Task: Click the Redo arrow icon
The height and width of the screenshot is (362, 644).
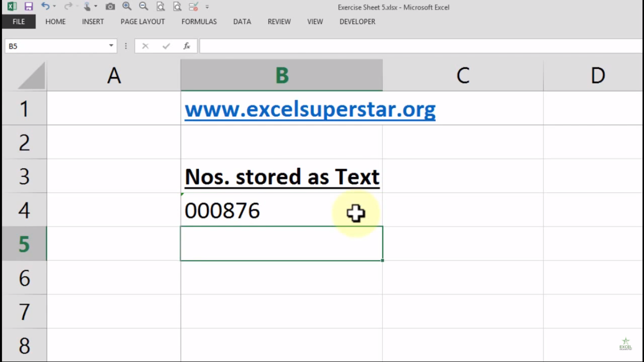Action: (x=68, y=7)
